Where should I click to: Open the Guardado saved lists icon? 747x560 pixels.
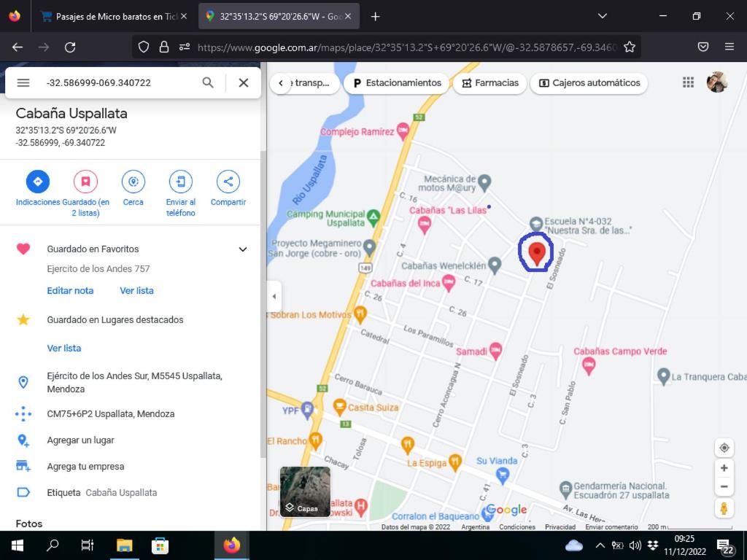pos(85,182)
